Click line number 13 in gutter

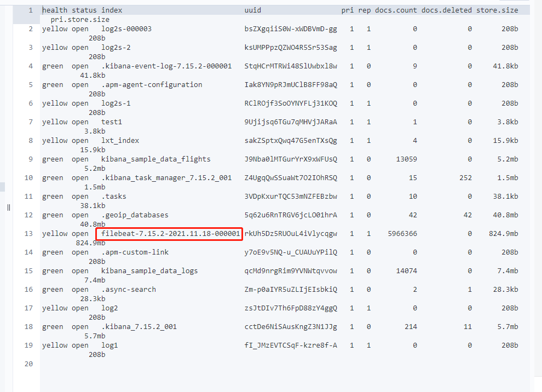[28, 234]
